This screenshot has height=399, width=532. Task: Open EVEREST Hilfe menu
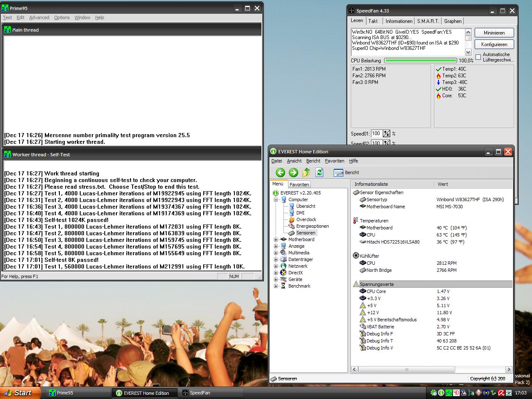click(x=354, y=161)
